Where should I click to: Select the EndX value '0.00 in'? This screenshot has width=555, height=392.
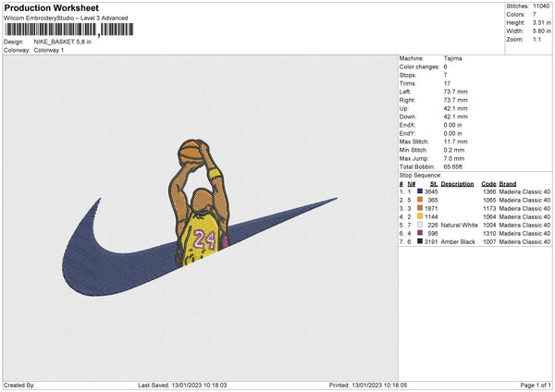click(452, 125)
